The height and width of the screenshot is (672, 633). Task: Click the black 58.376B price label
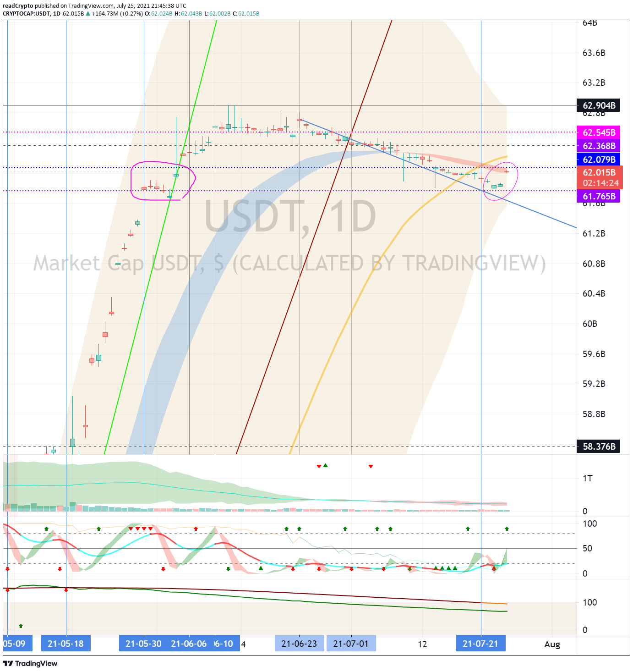(x=598, y=446)
